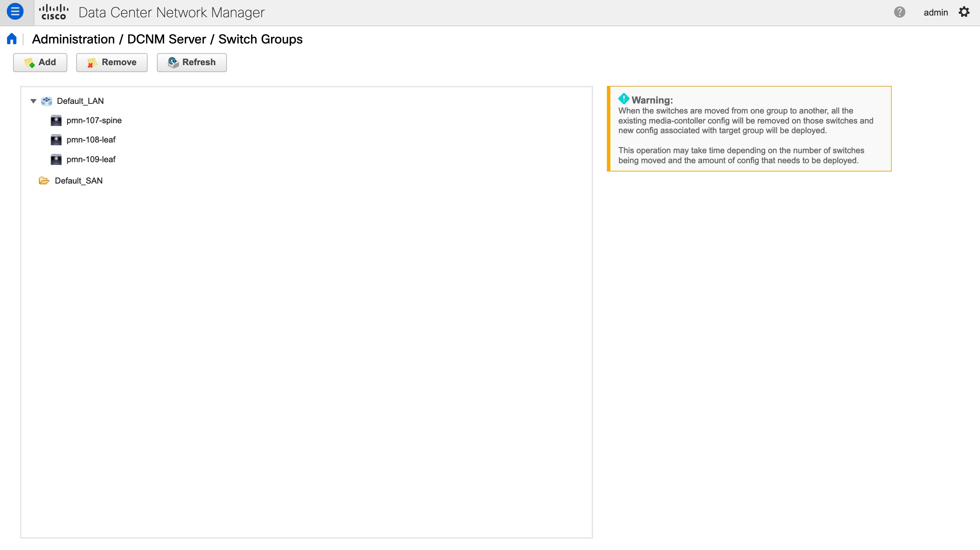Screen dimensions: 980x550
Task: Open the help question mark icon
Action: pos(900,12)
